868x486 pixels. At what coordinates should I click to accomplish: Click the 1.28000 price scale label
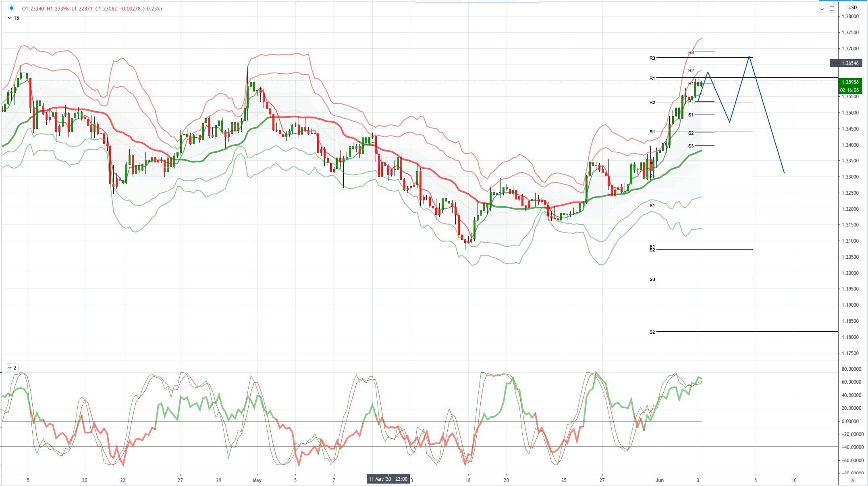pyautogui.click(x=850, y=17)
